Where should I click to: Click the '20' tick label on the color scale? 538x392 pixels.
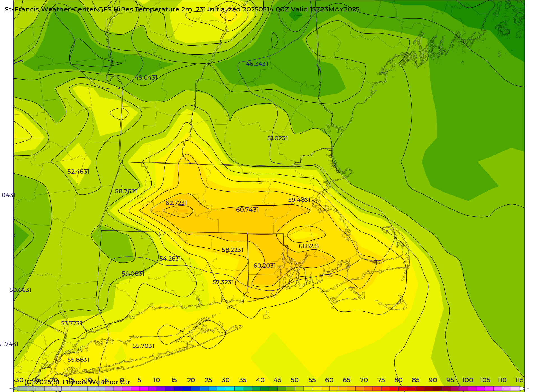click(x=191, y=380)
